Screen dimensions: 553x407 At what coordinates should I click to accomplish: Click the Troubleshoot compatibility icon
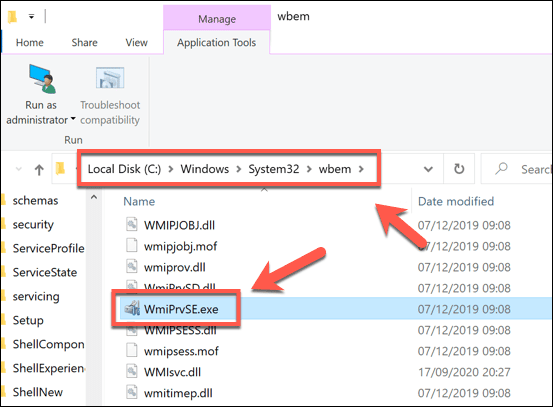tap(110, 78)
